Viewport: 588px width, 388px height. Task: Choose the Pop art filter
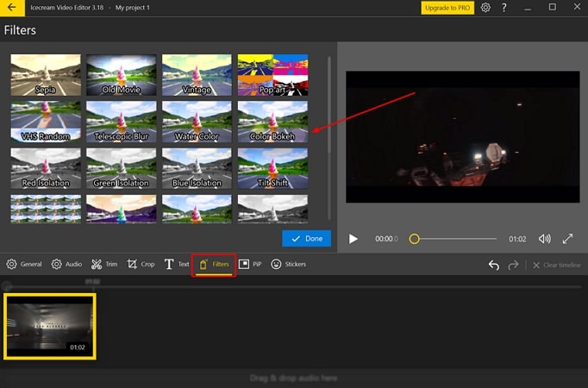coord(272,75)
